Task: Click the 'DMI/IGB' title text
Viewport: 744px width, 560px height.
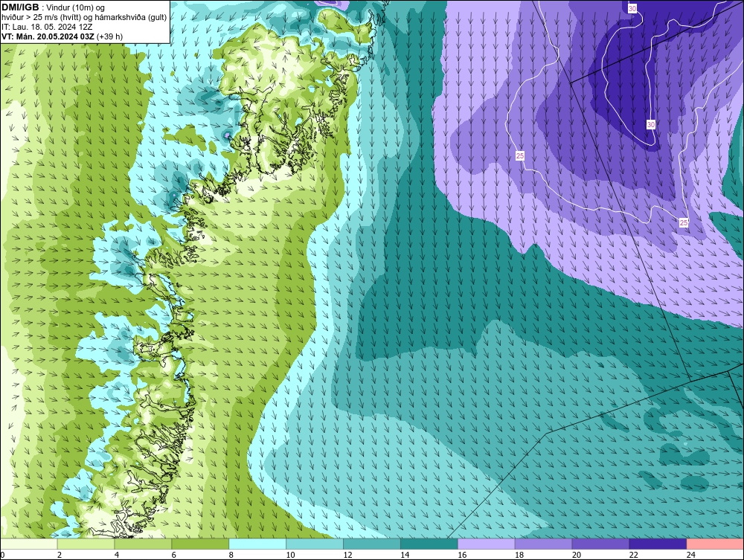Action: coord(20,7)
